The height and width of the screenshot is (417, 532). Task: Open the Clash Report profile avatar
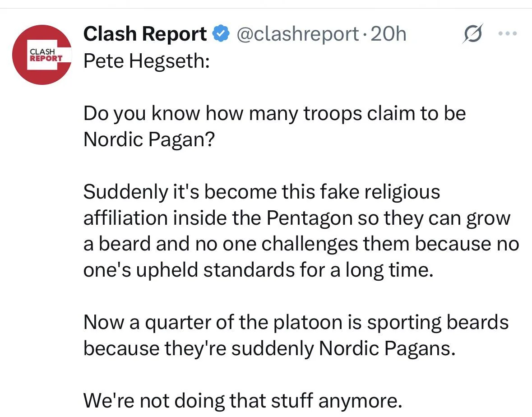(x=42, y=55)
